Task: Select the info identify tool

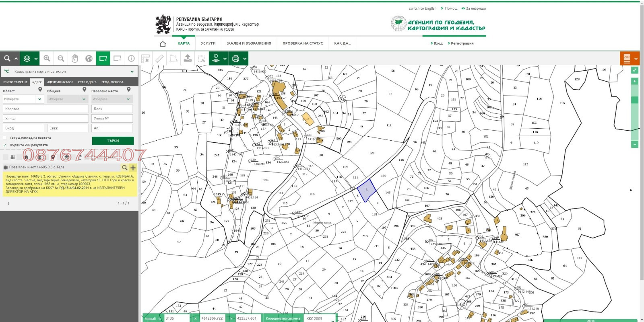Action: tap(131, 59)
